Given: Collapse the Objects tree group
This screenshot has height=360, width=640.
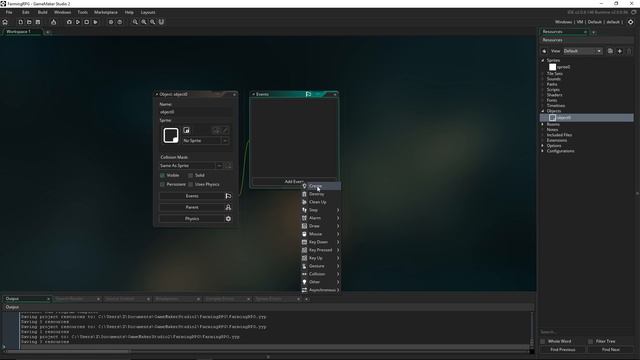Looking at the screenshot, I should [543, 111].
